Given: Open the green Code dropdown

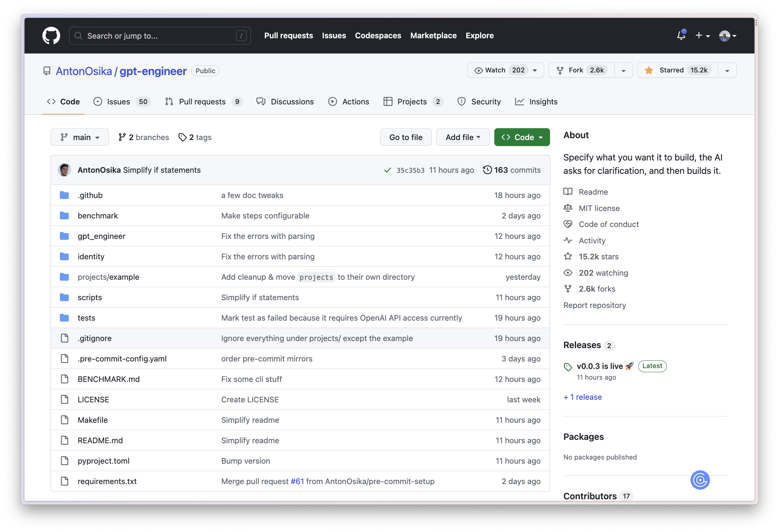Looking at the screenshot, I should [x=522, y=137].
